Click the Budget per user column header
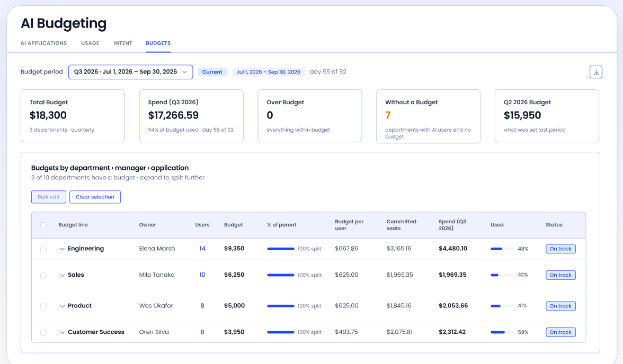 coord(349,225)
